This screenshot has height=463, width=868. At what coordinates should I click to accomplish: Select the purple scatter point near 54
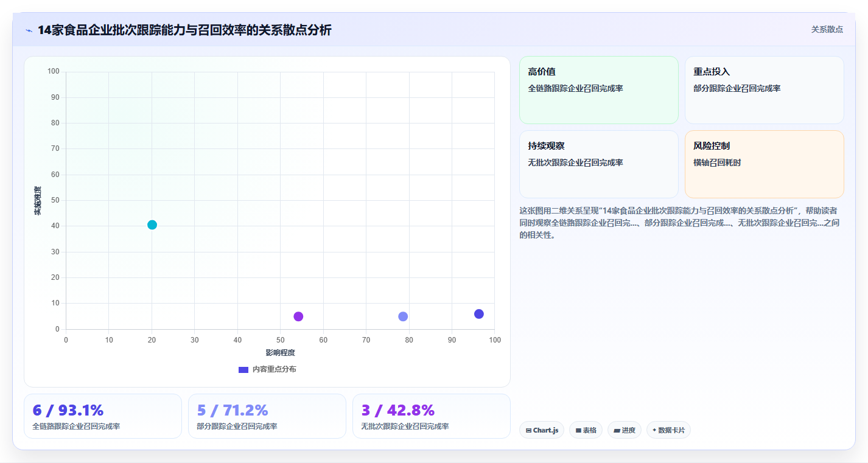[298, 316]
